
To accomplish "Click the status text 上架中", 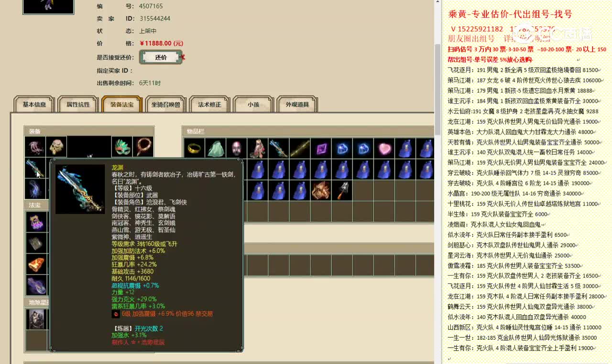I will pyautogui.click(x=148, y=31).
